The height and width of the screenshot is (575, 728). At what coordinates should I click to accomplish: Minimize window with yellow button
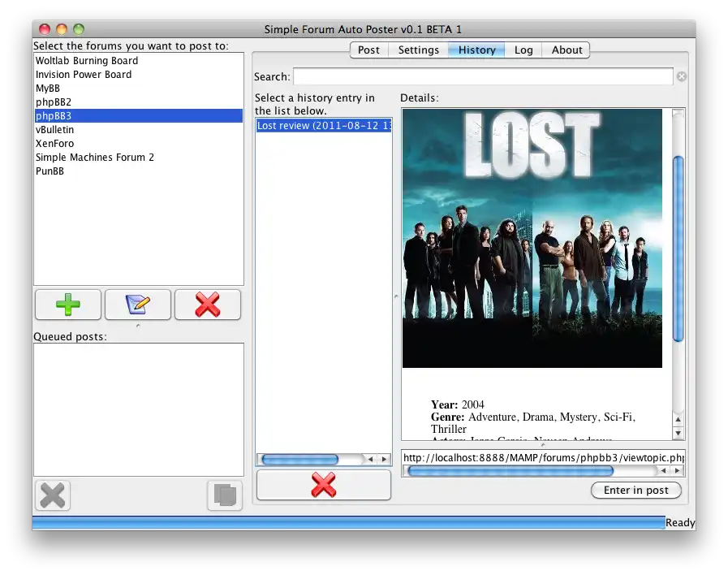[62, 29]
